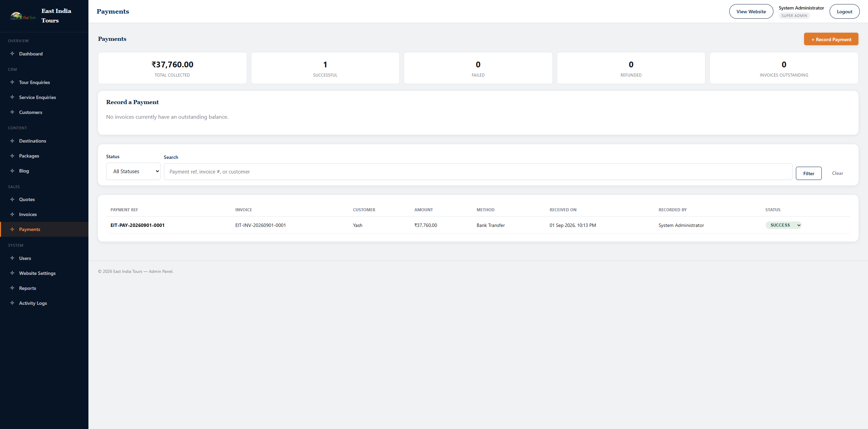This screenshot has width=868, height=429.
Task: Click the Reports sidebar icon
Action: tap(12, 288)
